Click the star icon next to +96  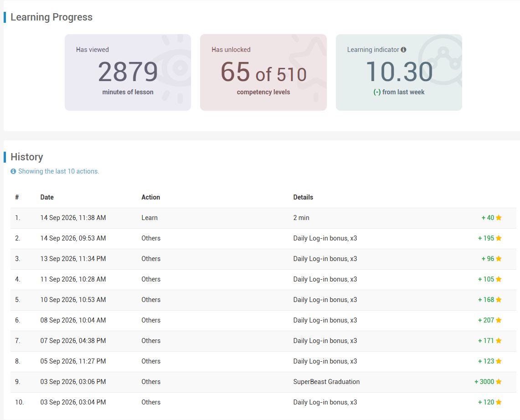point(499,259)
